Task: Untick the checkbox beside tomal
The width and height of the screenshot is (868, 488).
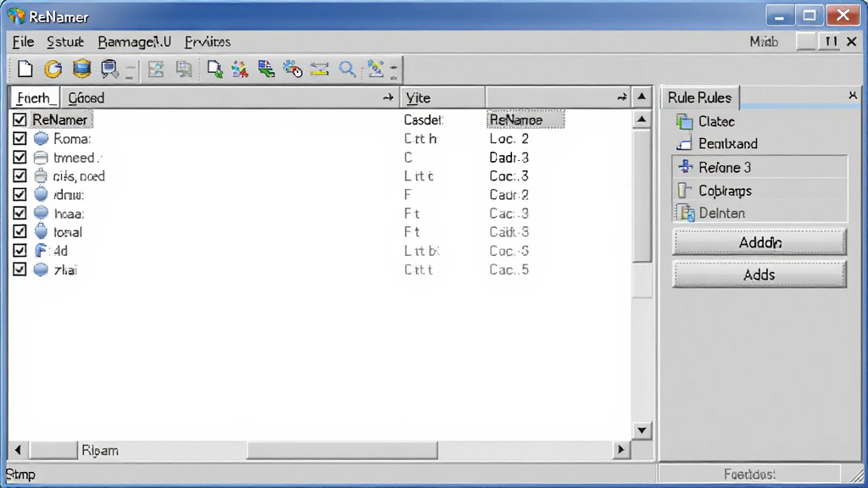Action: tap(19, 232)
